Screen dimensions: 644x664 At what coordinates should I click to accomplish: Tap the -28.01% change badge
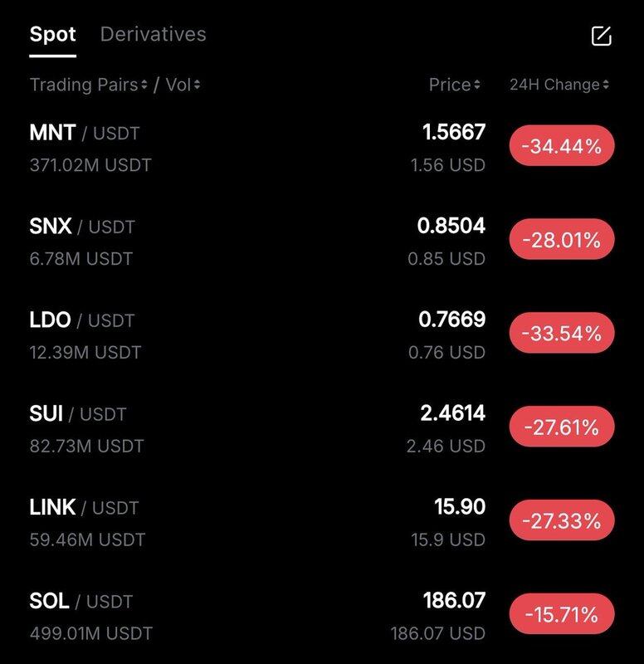click(561, 241)
